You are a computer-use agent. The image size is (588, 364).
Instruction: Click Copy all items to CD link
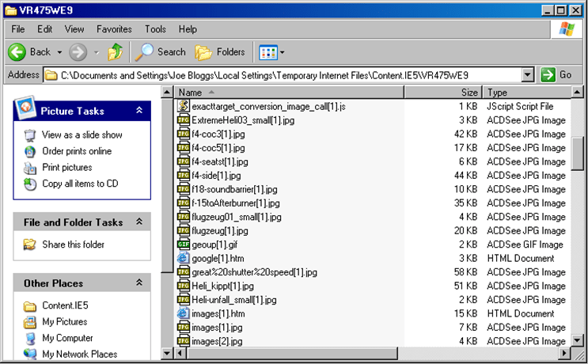[x=80, y=184]
